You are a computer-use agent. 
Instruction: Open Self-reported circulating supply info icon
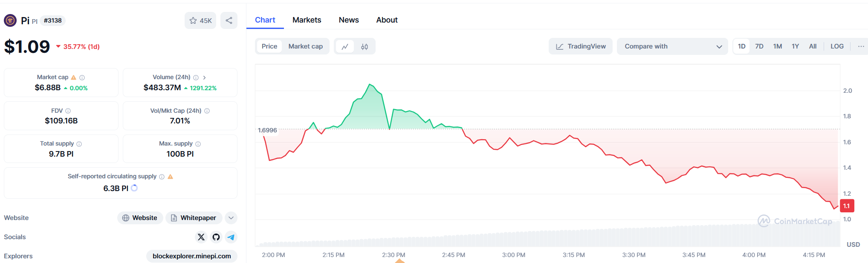162,177
